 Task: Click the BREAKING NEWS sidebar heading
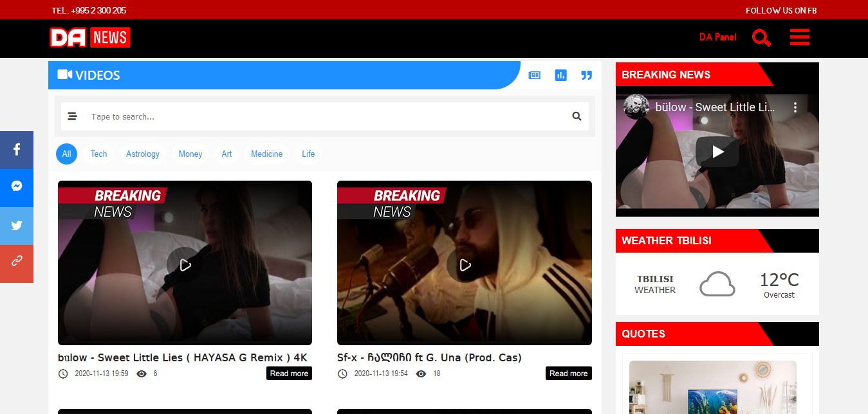coord(666,75)
